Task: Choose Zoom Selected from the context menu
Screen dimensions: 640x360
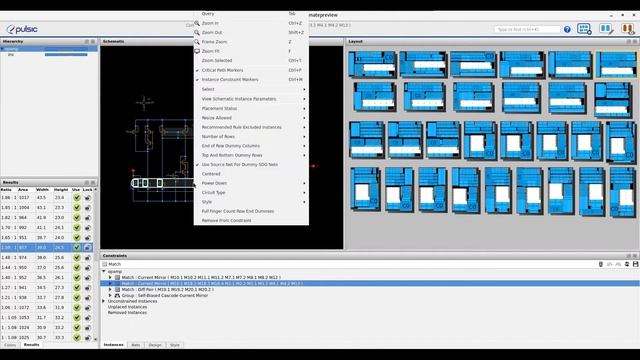Action: click(x=251, y=60)
